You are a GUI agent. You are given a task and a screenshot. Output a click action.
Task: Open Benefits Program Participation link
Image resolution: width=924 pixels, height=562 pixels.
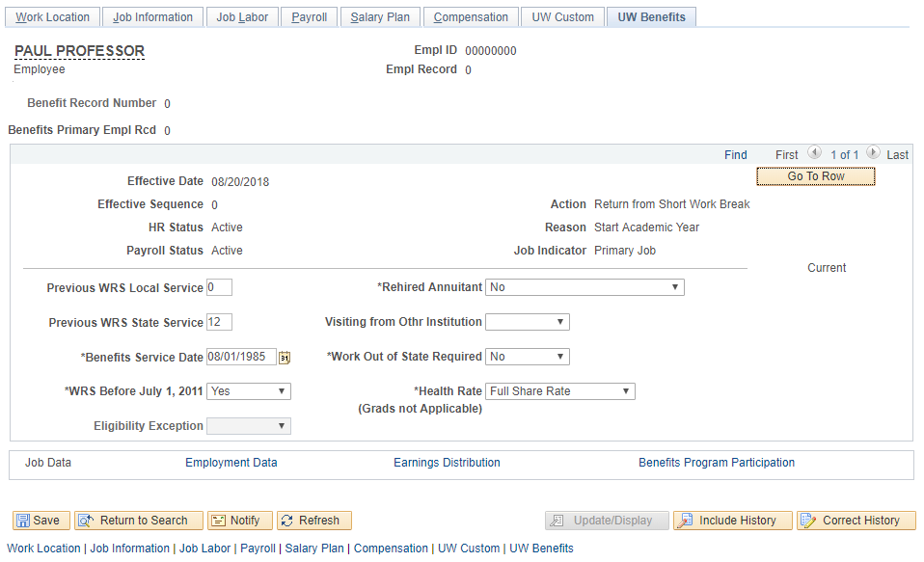pyautogui.click(x=717, y=463)
